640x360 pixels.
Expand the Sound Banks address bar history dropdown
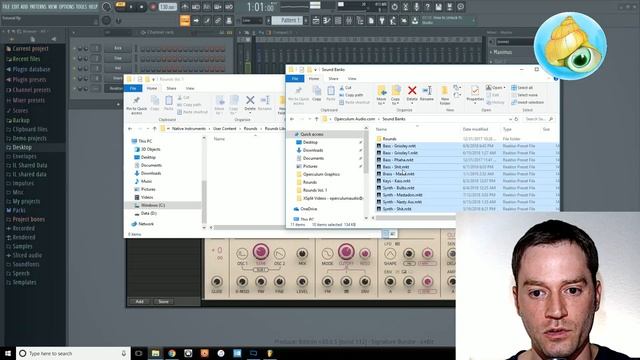click(510, 119)
